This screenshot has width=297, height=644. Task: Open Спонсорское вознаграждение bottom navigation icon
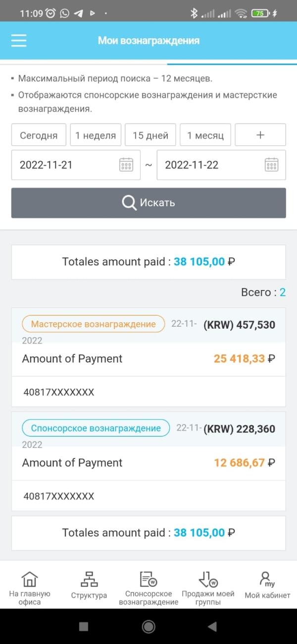pyautogui.click(x=148, y=579)
